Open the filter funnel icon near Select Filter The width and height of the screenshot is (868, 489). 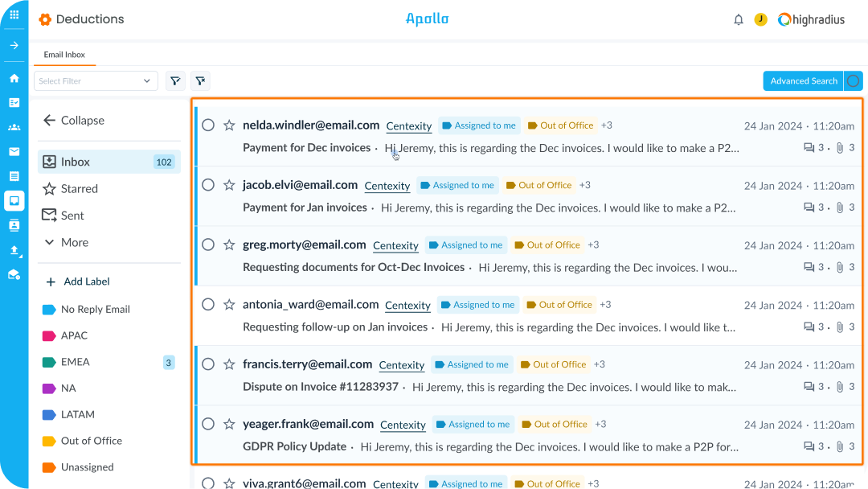pyautogui.click(x=175, y=80)
